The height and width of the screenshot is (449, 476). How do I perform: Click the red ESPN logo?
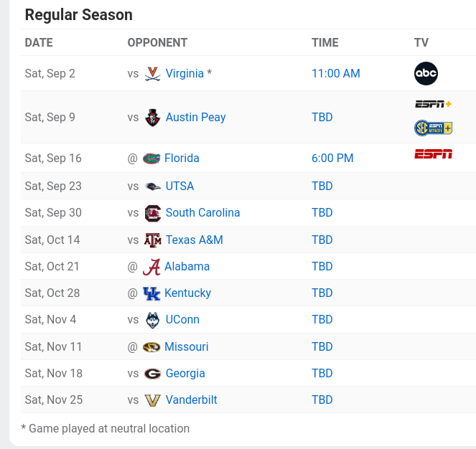tap(433, 154)
